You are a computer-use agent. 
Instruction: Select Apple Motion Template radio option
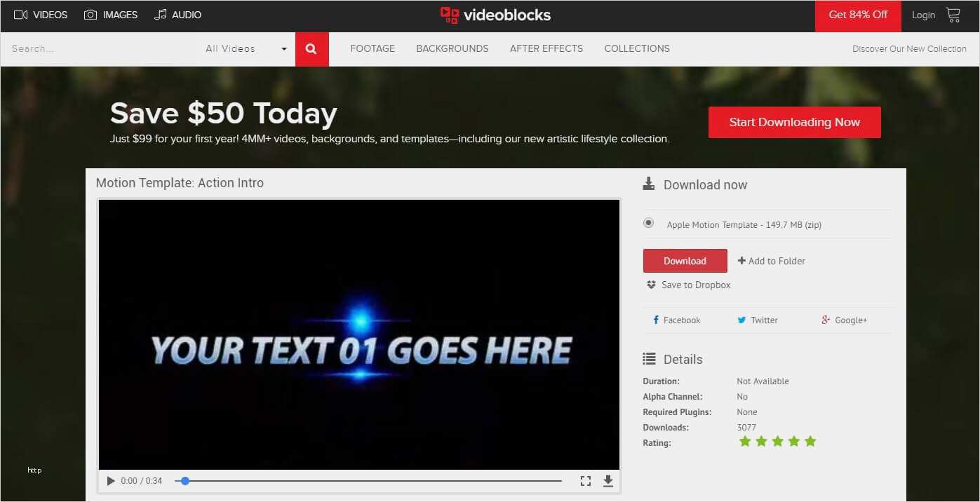pyautogui.click(x=649, y=224)
